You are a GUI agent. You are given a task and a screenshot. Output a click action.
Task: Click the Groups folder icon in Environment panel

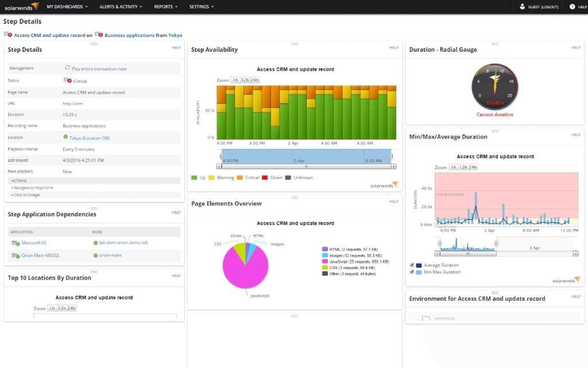tap(425, 317)
